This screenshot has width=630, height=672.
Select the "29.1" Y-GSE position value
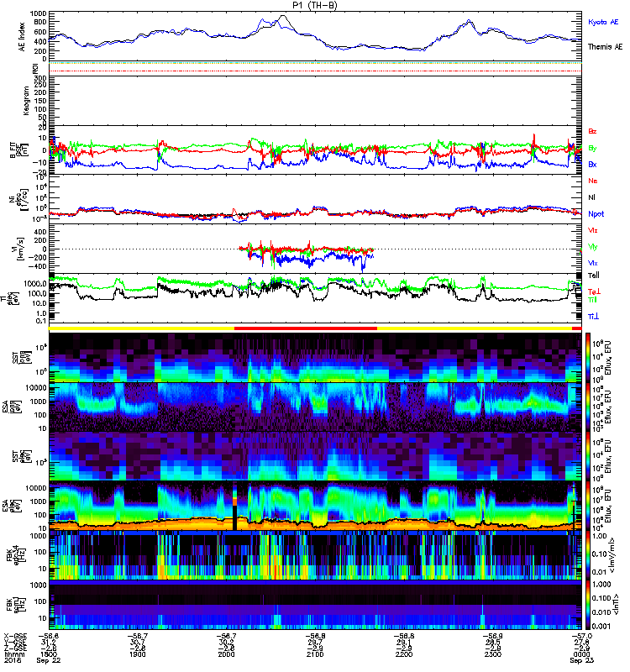[404, 642]
